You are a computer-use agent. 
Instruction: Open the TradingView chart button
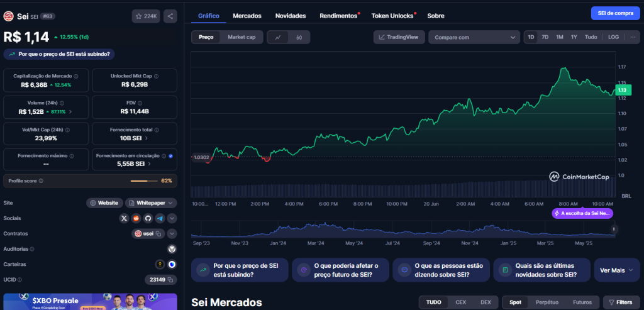coord(399,37)
